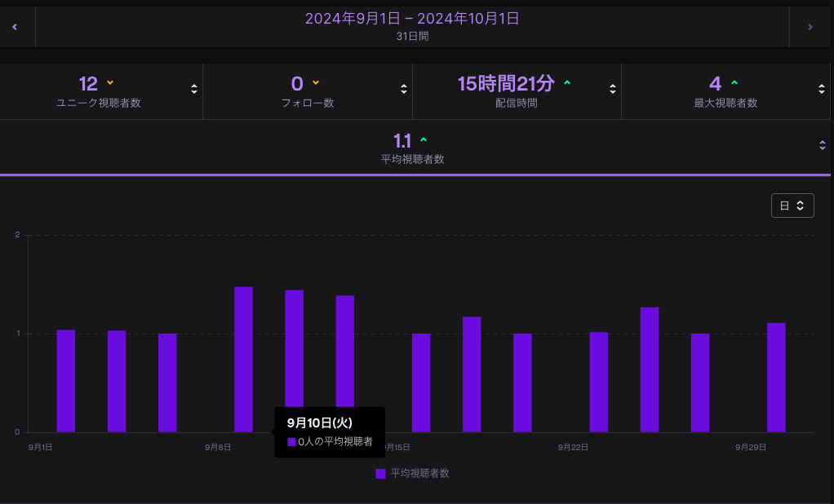Open metric switcher arrows beside フォロー数
Image resolution: width=834 pixels, height=504 pixels.
(404, 89)
